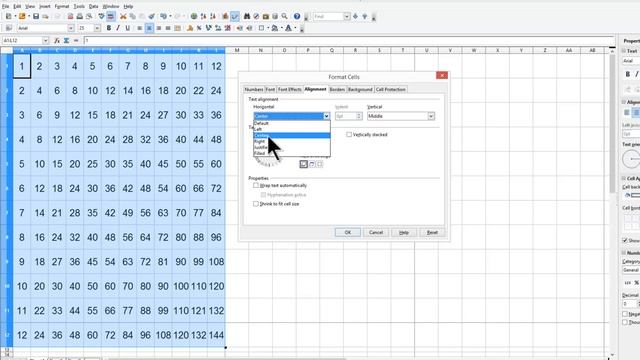Select Filled in Horizontal list
The height and width of the screenshot is (360, 640).
292,153
